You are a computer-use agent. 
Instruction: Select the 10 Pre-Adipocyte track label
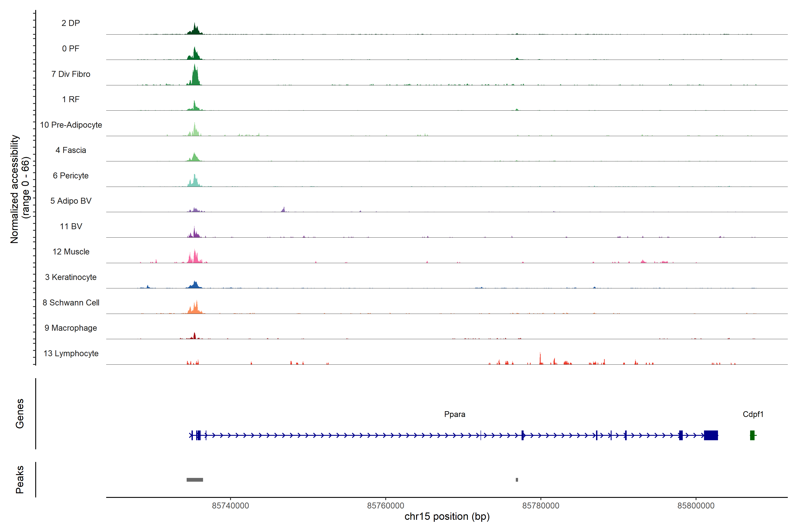(71, 125)
